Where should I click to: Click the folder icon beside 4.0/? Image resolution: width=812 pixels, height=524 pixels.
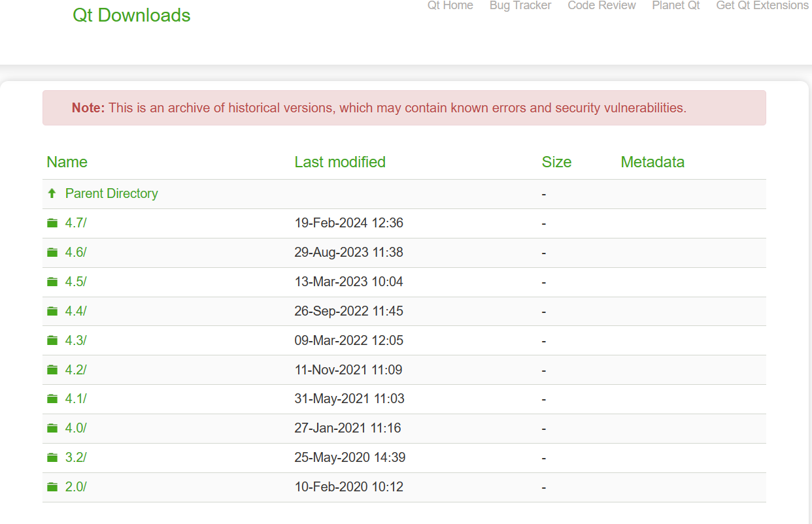52,428
